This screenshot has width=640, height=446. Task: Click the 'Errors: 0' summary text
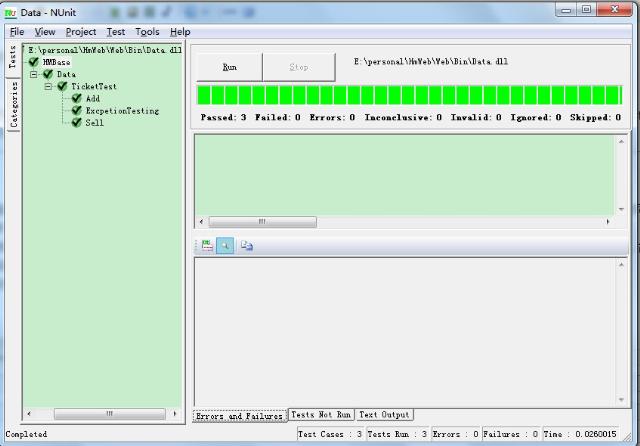(x=332, y=118)
